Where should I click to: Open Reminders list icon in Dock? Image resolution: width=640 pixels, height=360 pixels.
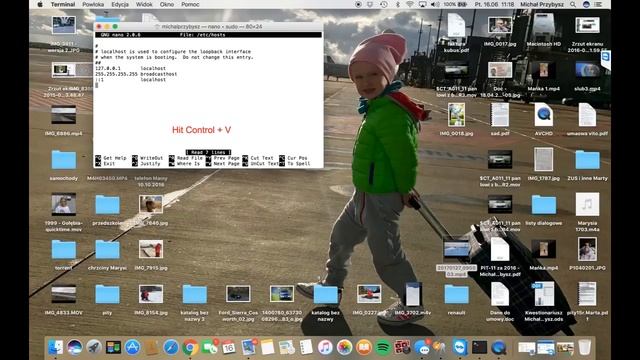[x=306, y=347]
